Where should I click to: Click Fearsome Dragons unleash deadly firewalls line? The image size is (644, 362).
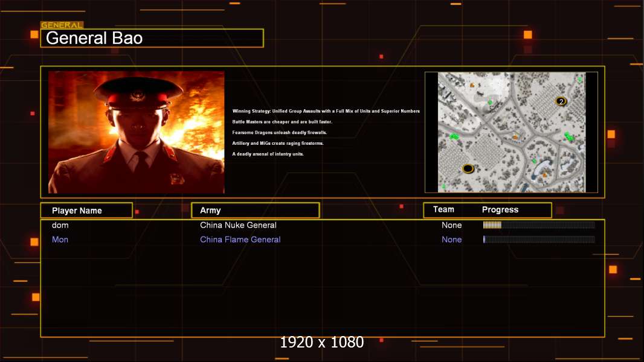tap(280, 132)
